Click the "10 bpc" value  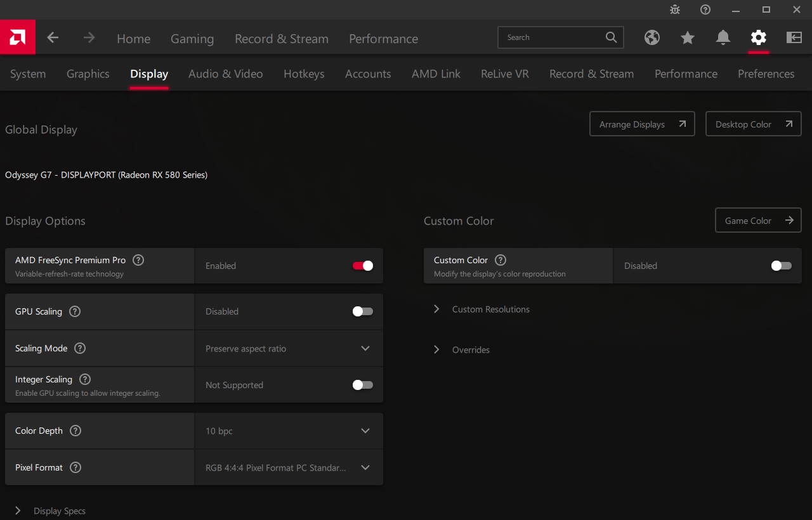click(219, 431)
